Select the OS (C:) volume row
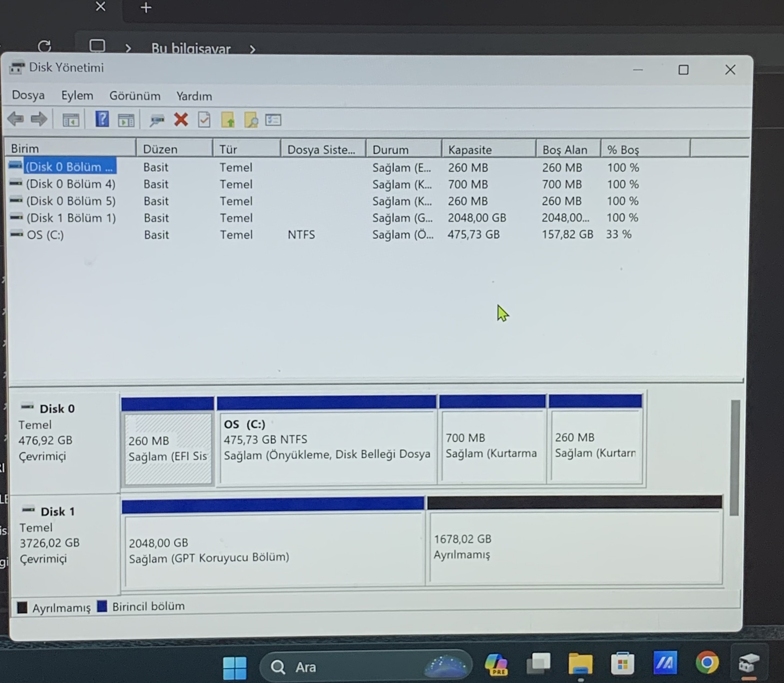This screenshot has width=784, height=683. (45, 235)
